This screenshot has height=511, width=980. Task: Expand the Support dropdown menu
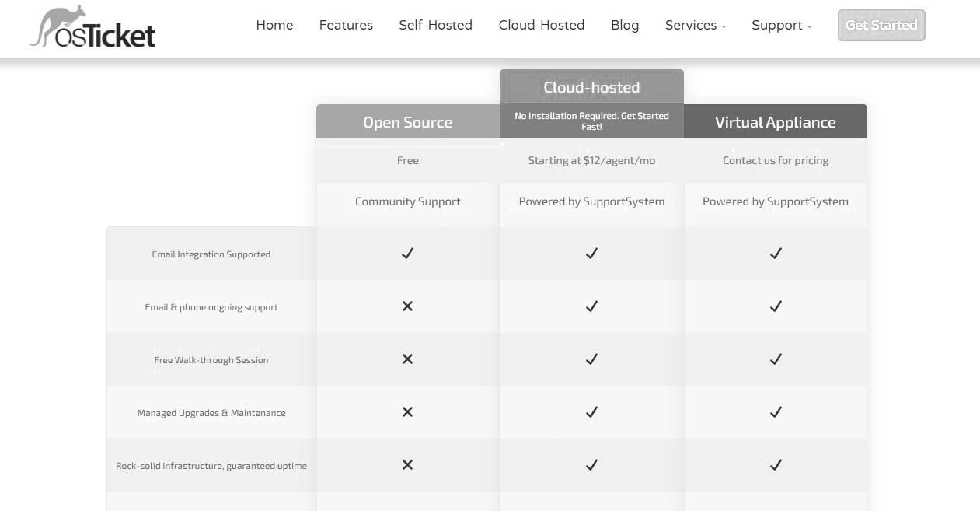point(782,25)
